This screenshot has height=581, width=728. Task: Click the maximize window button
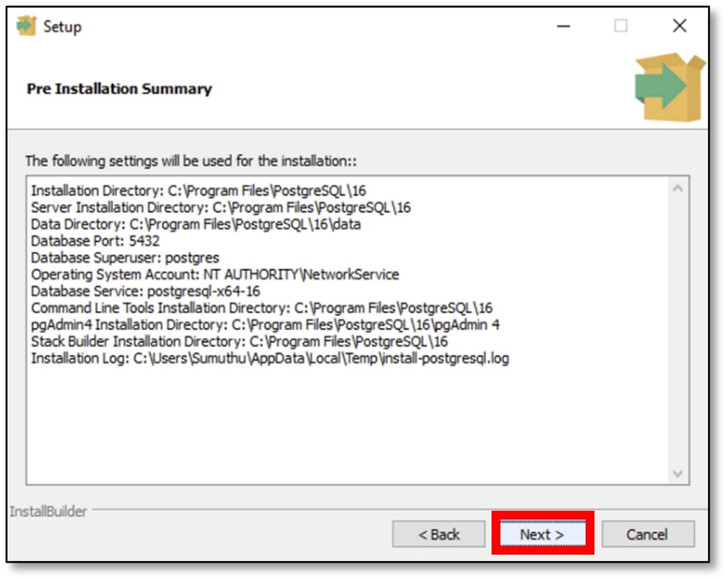(621, 26)
